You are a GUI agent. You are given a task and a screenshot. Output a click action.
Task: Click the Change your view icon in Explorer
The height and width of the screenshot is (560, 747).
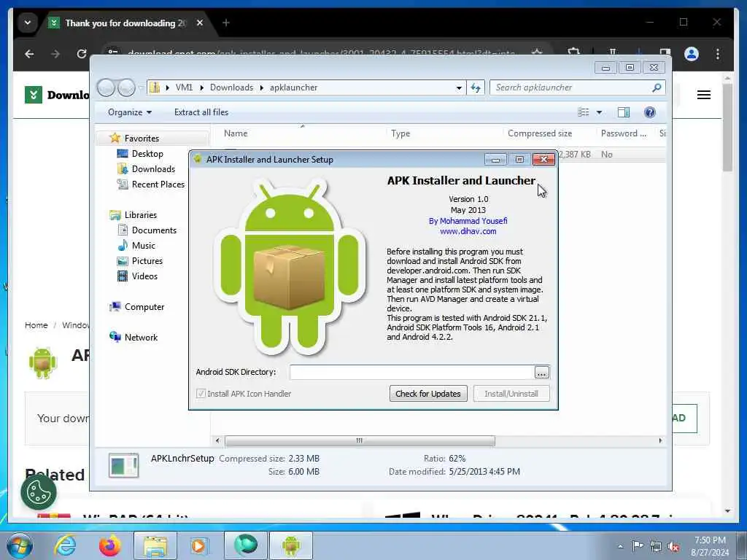pyautogui.click(x=583, y=112)
